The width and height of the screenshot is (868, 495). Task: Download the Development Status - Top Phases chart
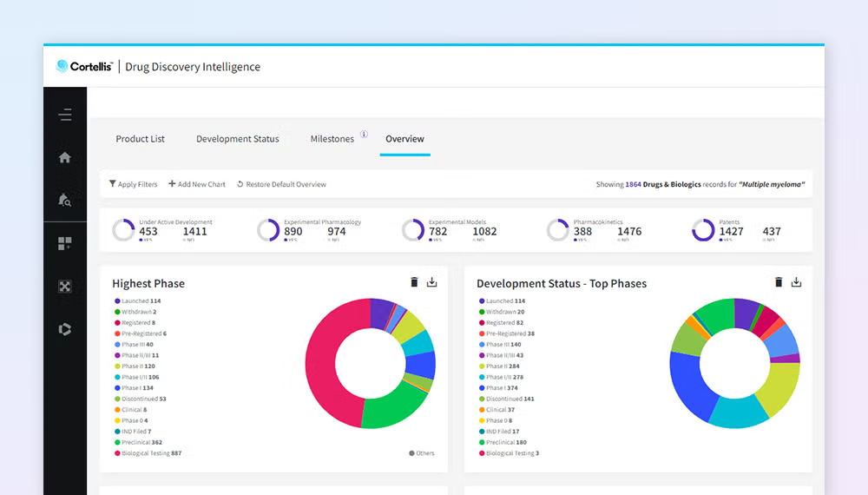pyautogui.click(x=797, y=282)
